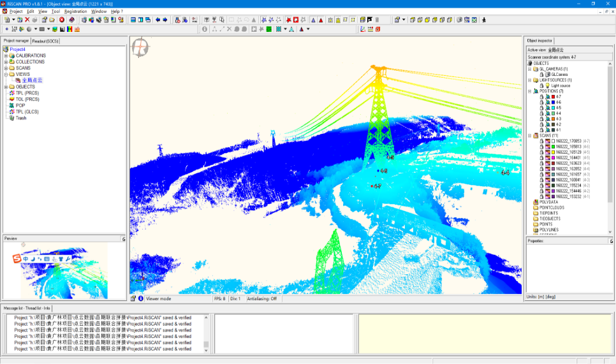Select the Trash item in project tree
616x364 pixels.
(x=21, y=118)
